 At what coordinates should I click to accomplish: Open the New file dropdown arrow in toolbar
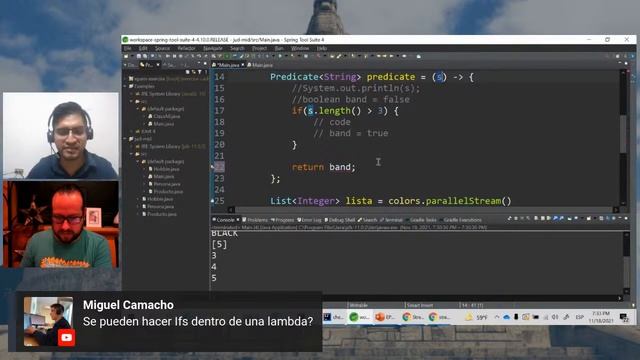click(131, 56)
